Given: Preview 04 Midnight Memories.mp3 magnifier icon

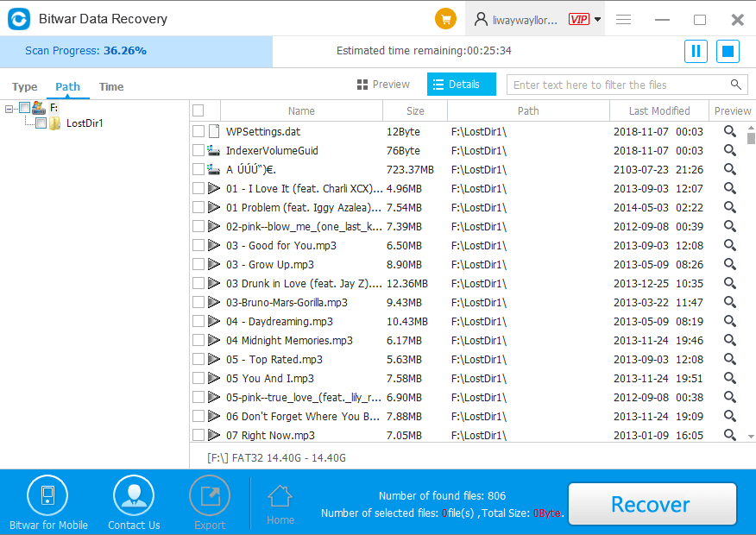Looking at the screenshot, I should click(730, 340).
